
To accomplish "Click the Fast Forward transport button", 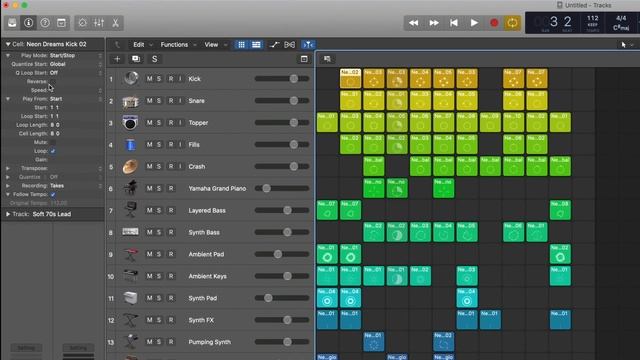I will pos(433,23).
